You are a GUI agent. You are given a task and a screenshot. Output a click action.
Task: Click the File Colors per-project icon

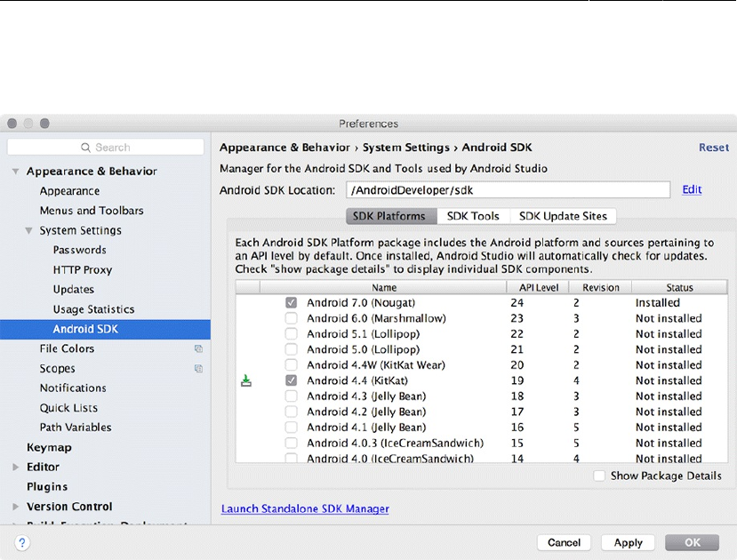[199, 349]
